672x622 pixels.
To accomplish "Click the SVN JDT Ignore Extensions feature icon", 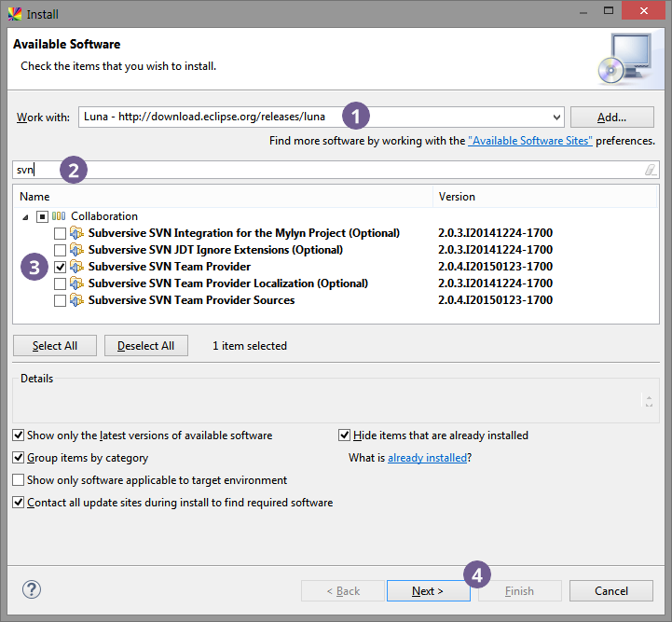I will (x=78, y=250).
